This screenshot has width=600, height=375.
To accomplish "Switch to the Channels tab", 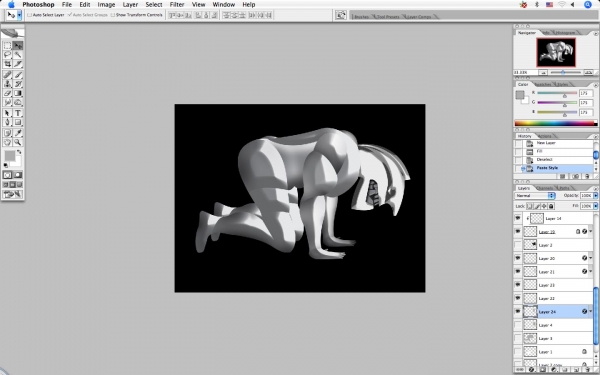I will coord(545,188).
